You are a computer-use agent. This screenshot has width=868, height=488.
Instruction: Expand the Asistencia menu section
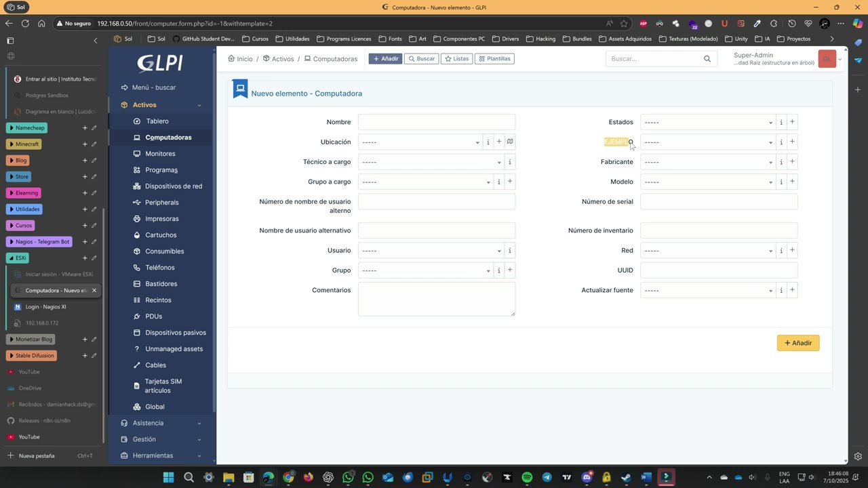coord(161,423)
